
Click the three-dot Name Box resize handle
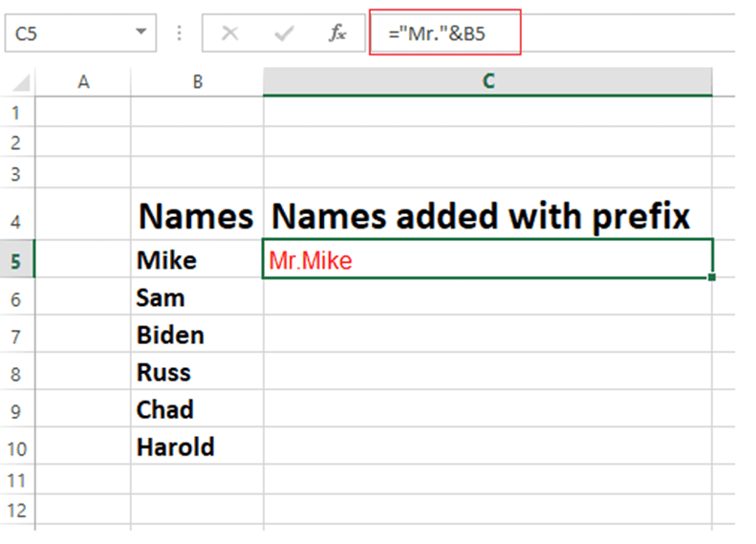tap(179, 33)
